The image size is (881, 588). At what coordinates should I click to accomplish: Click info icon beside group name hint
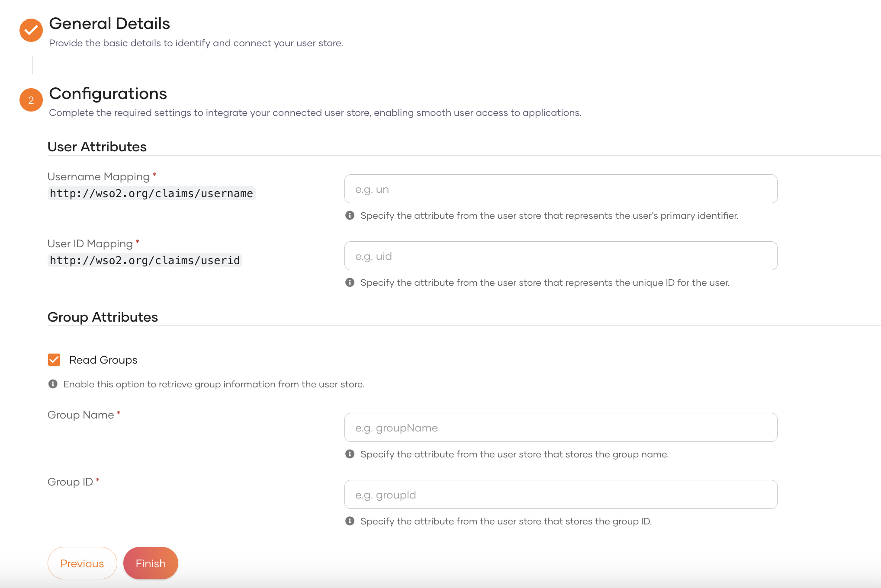[x=350, y=454]
